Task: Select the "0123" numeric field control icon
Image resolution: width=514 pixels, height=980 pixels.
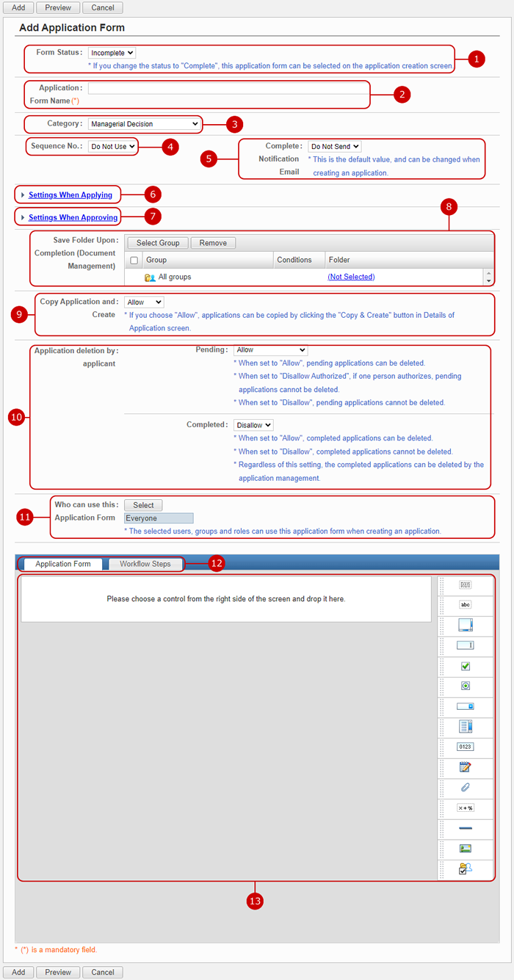Action: coord(465,747)
